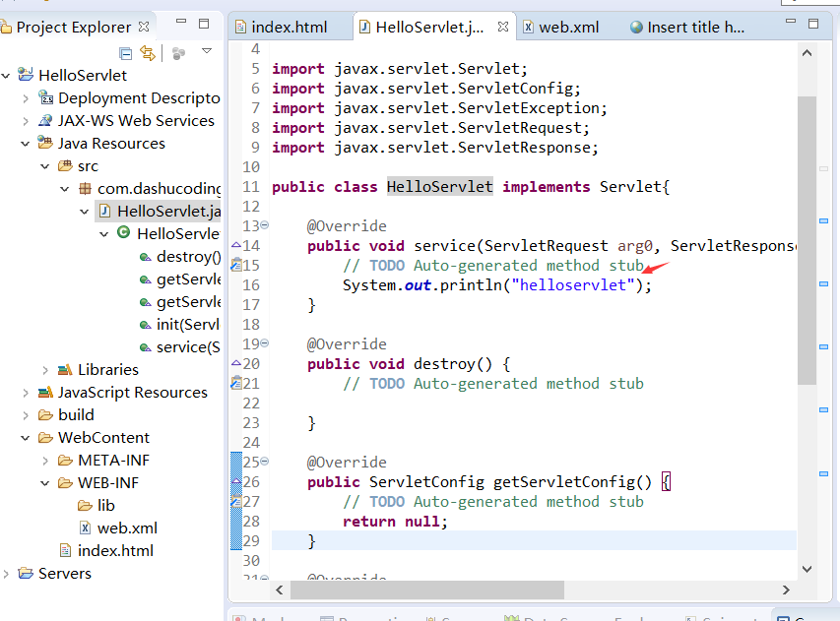Toggle Link with Editor icon
Image resolution: width=840 pixels, height=621 pixels.
coord(148,53)
